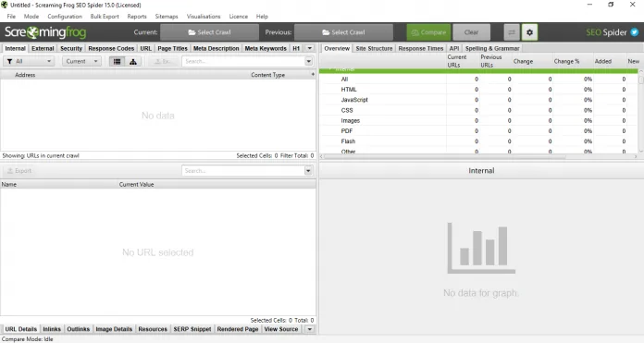Open the All filter dropdown
Viewport: 644px width, 343px height.
tap(29, 61)
